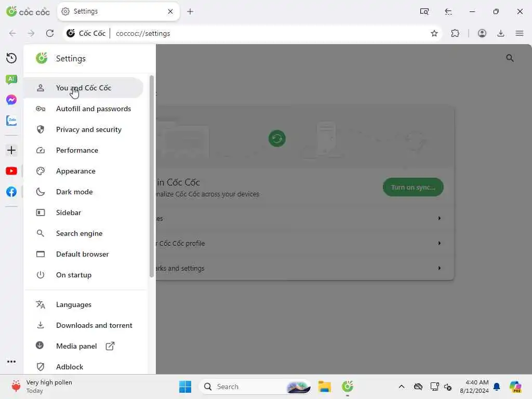Click the Turn on sync button
The width and height of the screenshot is (532, 399).
pos(413,187)
